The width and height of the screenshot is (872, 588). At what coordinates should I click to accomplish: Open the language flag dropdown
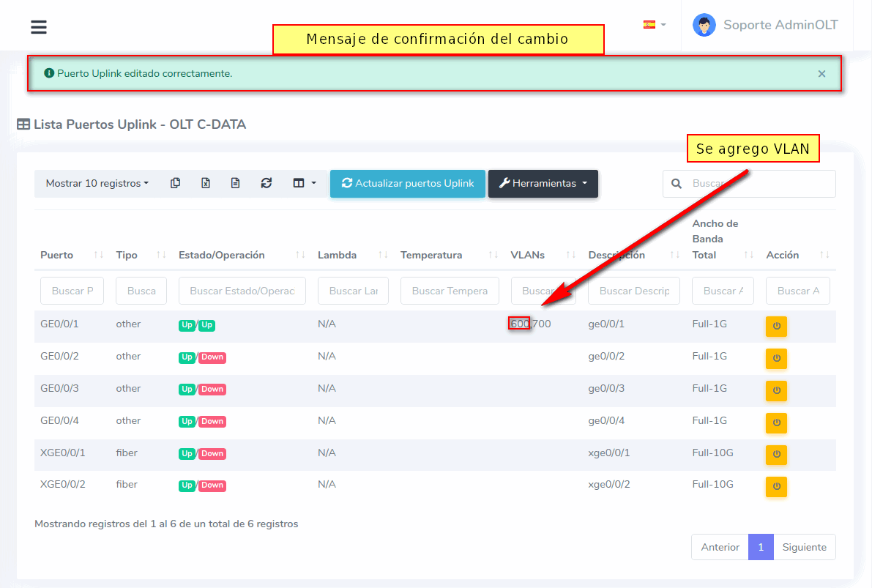point(654,25)
